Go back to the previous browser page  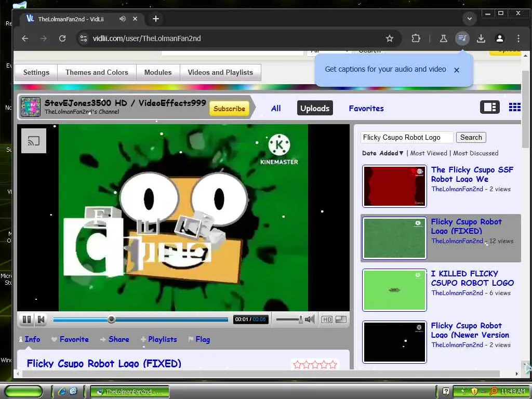[x=25, y=38]
